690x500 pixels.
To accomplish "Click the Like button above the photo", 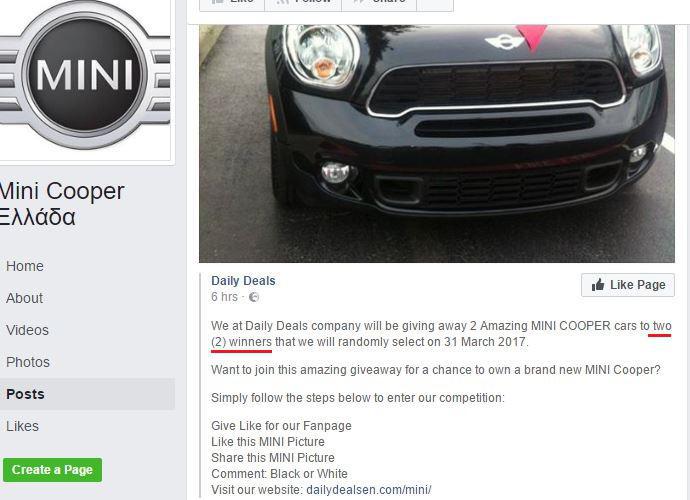I will point(232,4).
